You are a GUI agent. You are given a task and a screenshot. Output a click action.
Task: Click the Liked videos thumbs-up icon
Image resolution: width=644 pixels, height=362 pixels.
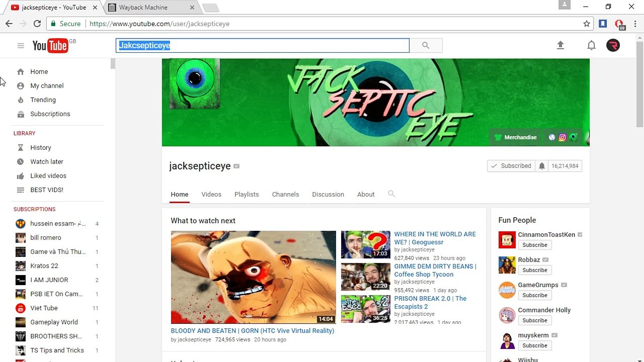coord(21,176)
